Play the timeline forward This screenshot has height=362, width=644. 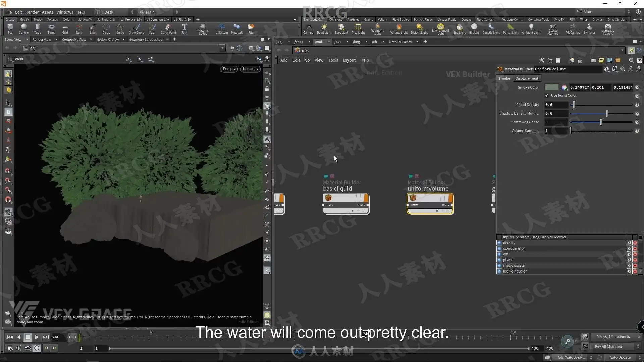coord(37,337)
